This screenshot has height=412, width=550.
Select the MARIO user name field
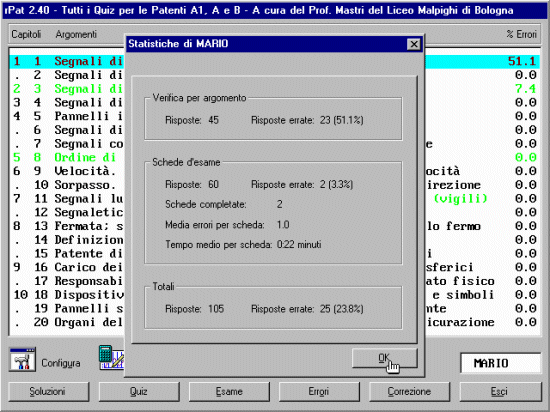coord(501,363)
